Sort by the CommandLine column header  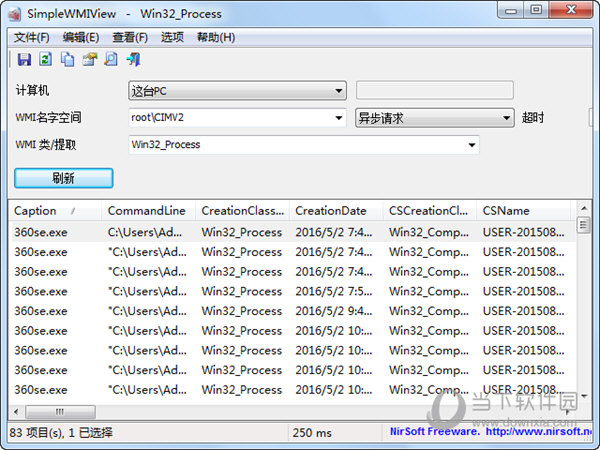tap(148, 210)
